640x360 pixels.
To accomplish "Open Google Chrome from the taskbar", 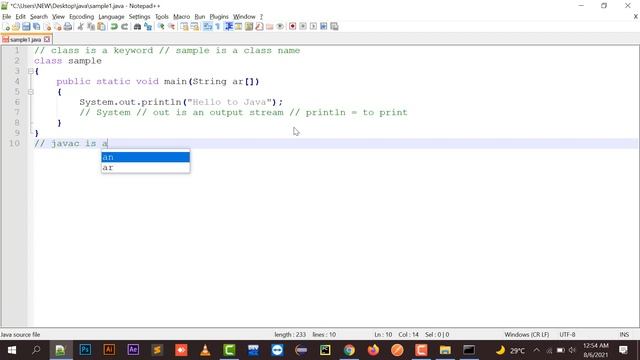I will point(349,350).
